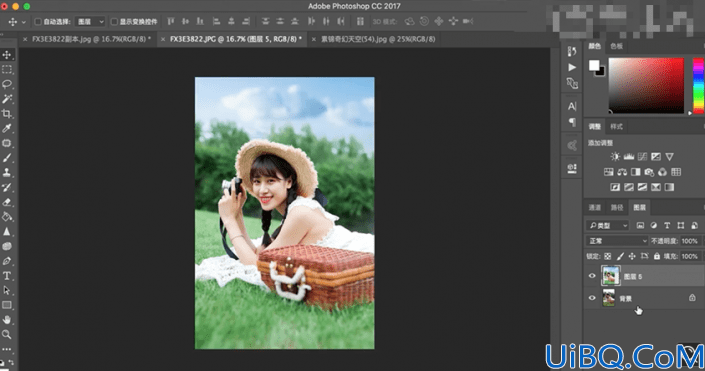Select the Lasso tool

tap(7, 84)
